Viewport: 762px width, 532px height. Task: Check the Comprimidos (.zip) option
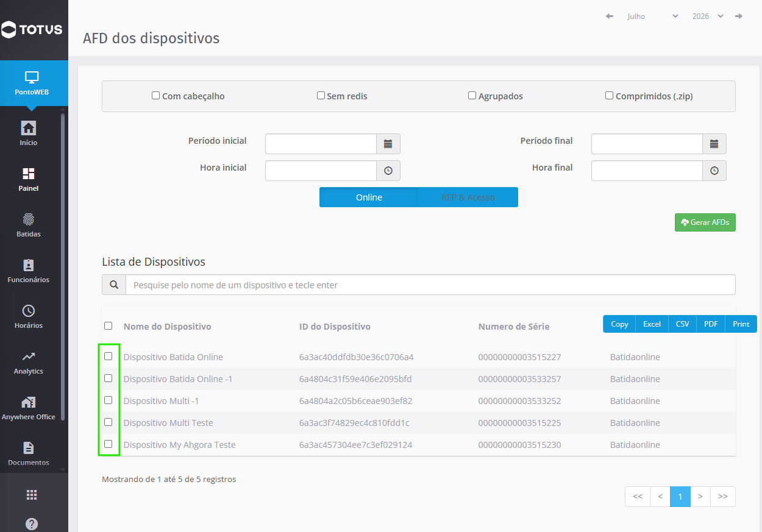(609, 96)
